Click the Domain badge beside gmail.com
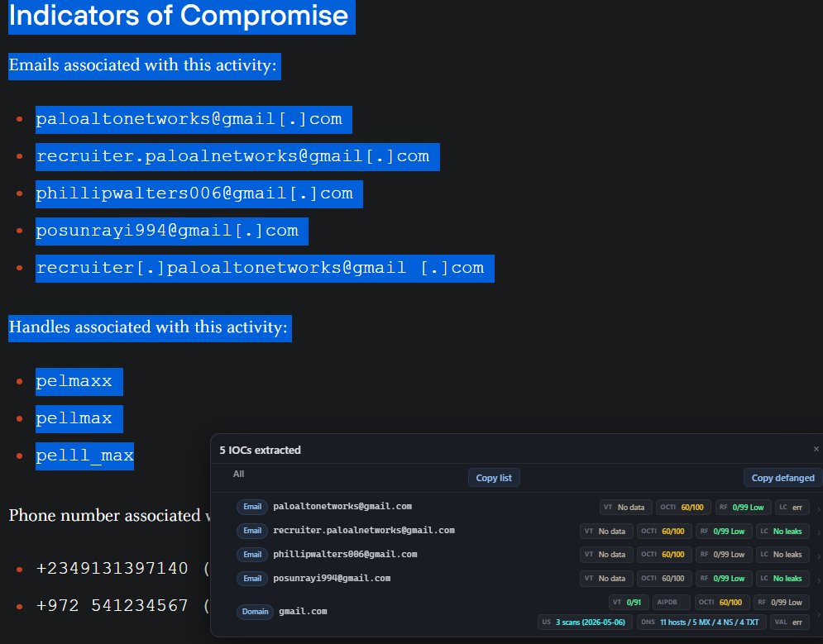Viewport: 823px width, 644px height. tap(255, 612)
